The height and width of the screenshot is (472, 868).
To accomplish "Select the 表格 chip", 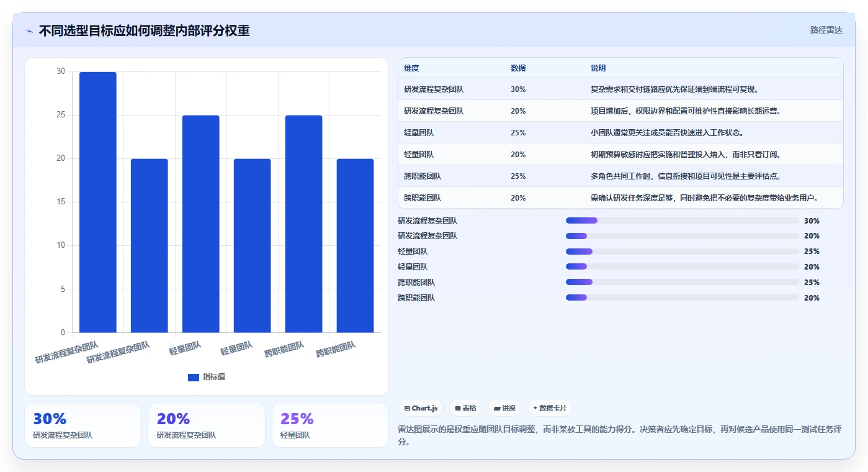I will tap(465, 408).
